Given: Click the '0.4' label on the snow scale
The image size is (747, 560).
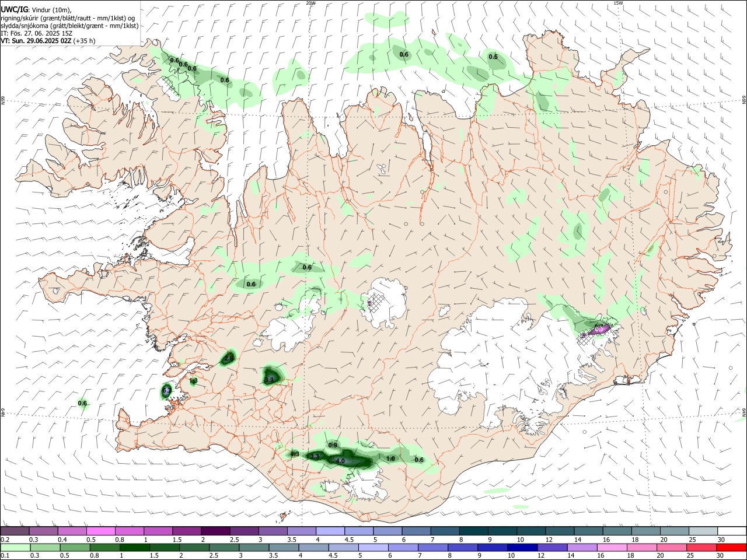Looking at the screenshot, I should click(x=62, y=540).
